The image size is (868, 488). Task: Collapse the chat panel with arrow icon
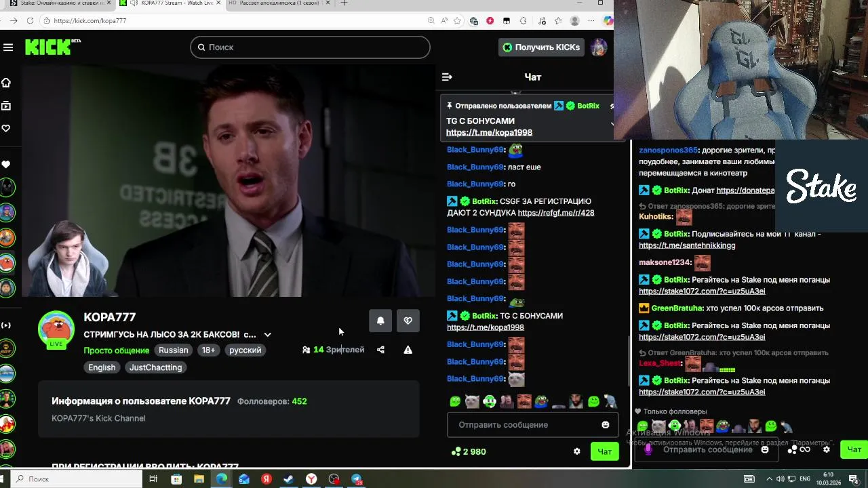447,77
